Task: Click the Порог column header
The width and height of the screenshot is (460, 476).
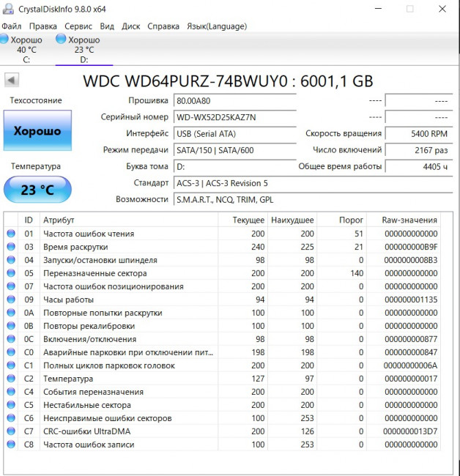Action: click(x=341, y=220)
